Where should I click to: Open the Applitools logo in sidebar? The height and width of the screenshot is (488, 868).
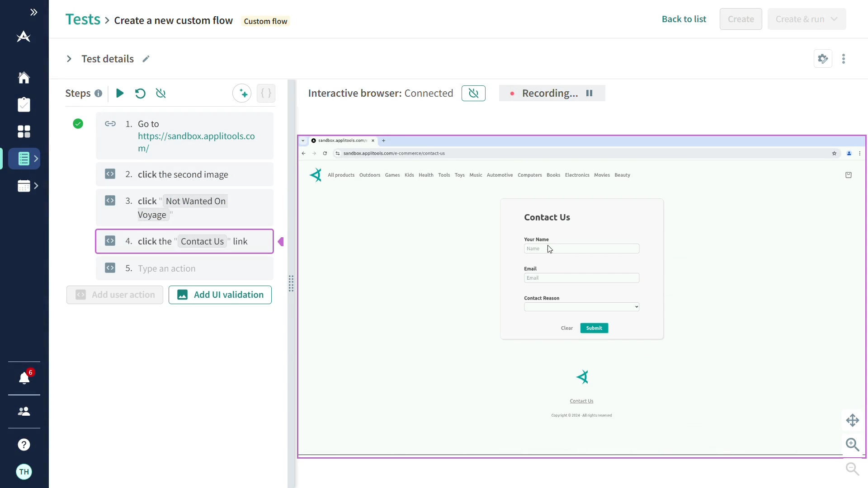point(24,37)
